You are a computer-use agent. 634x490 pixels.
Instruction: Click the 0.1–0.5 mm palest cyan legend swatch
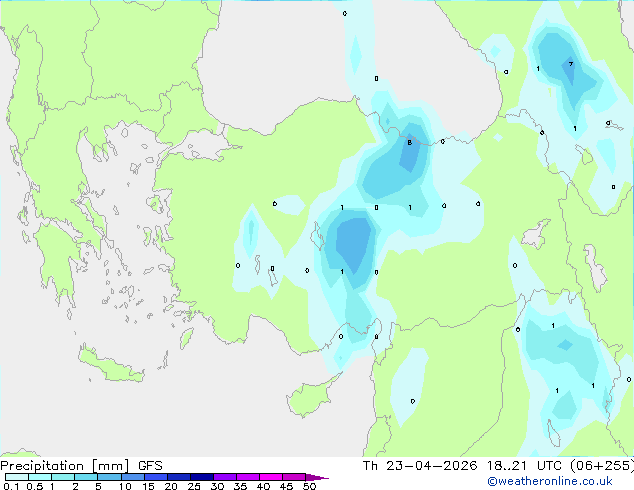(17, 477)
